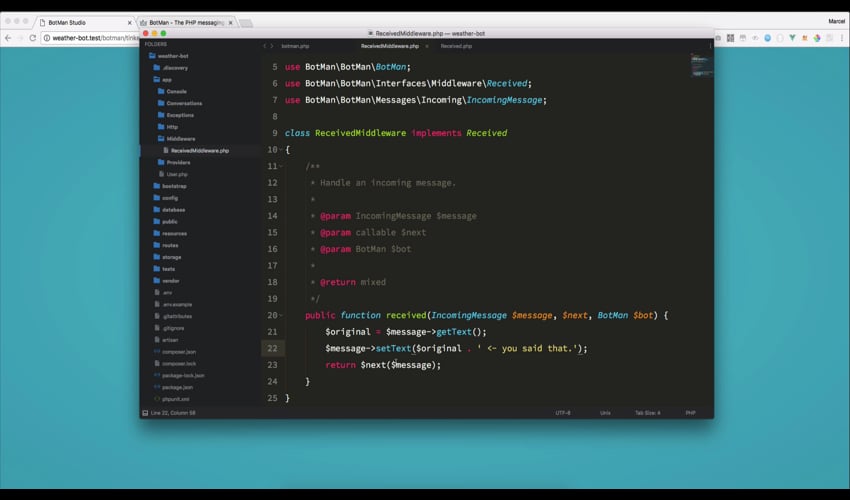Image resolution: width=850 pixels, height=500 pixels.
Task: Click the package-lock.json file icon
Action: [x=157, y=375]
